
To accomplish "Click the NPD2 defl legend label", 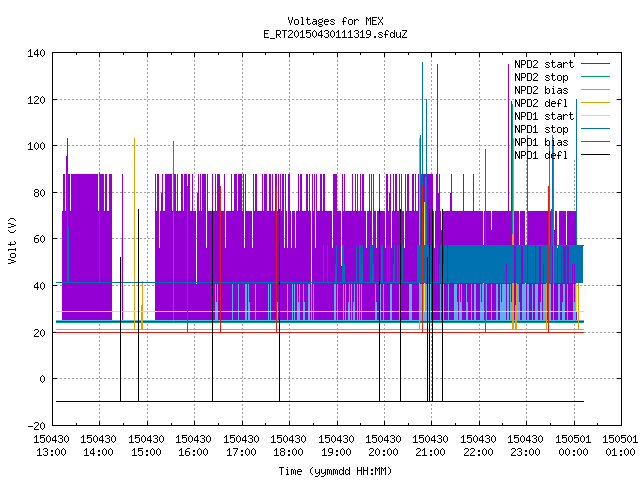I will point(541,103).
